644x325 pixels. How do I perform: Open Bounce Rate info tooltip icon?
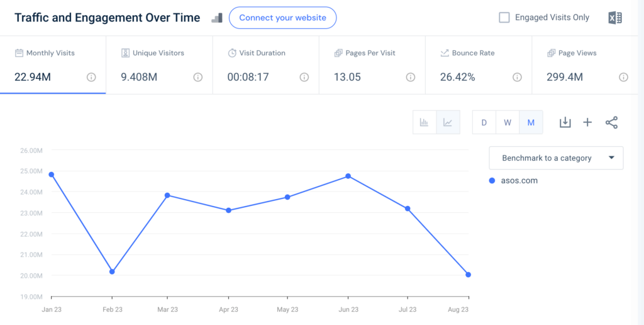click(517, 77)
